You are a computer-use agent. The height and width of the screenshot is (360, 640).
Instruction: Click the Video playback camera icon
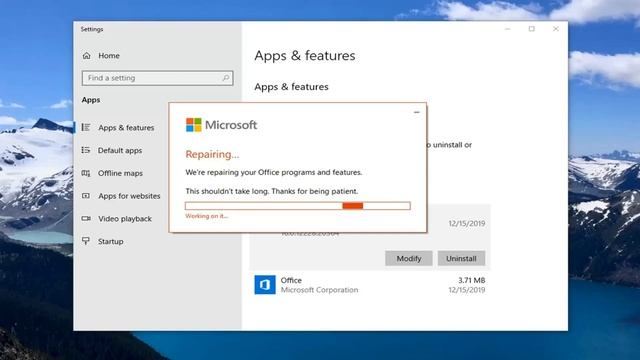[86, 219]
